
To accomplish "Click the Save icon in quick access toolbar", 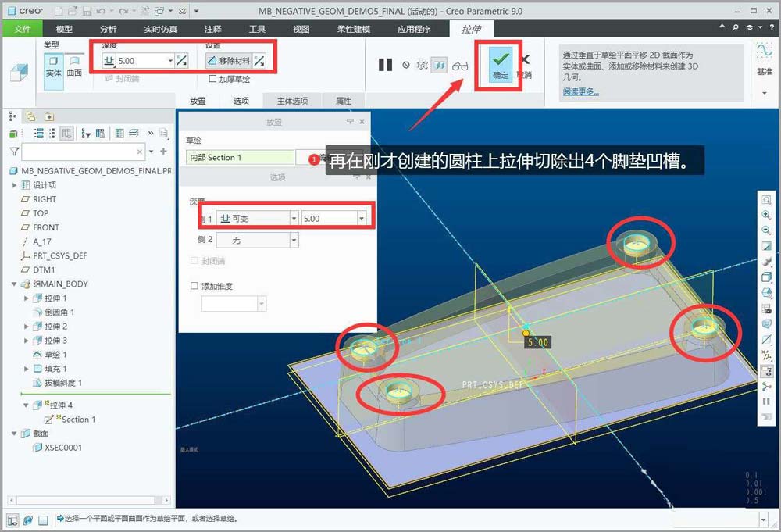I will click(87, 10).
